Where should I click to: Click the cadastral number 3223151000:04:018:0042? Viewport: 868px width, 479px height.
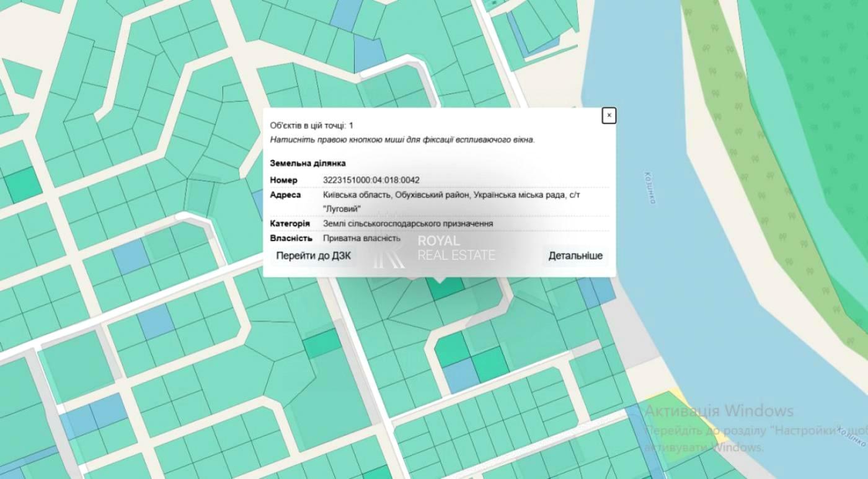pyautogui.click(x=371, y=180)
